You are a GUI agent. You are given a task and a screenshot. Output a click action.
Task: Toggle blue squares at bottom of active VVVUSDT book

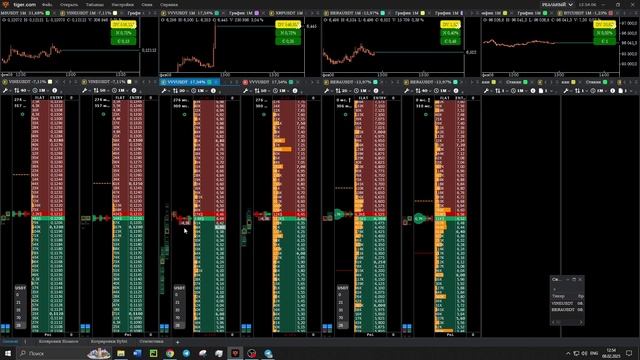coord(164,327)
